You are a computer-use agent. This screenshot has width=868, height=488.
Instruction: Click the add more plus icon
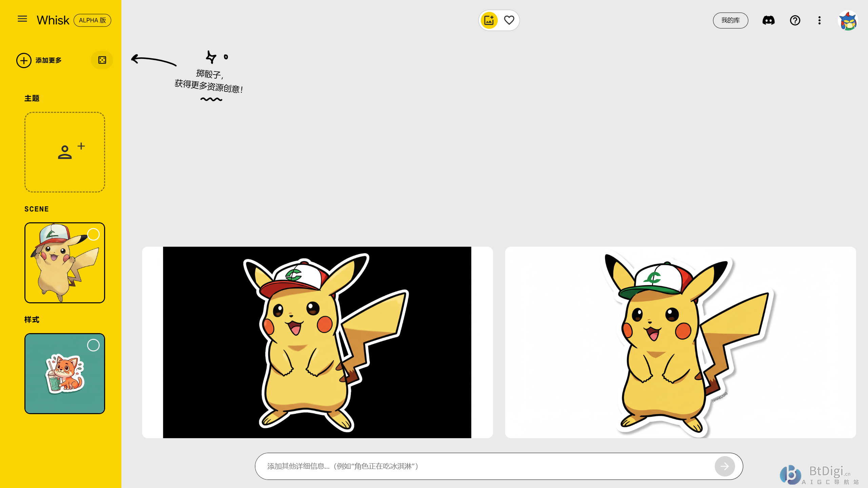click(24, 60)
